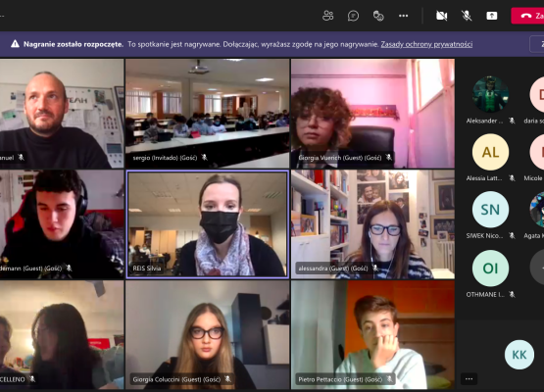Click the 'Alessia Latt...' participant name
The height and width of the screenshot is (392, 544).
[x=484, y=178]
